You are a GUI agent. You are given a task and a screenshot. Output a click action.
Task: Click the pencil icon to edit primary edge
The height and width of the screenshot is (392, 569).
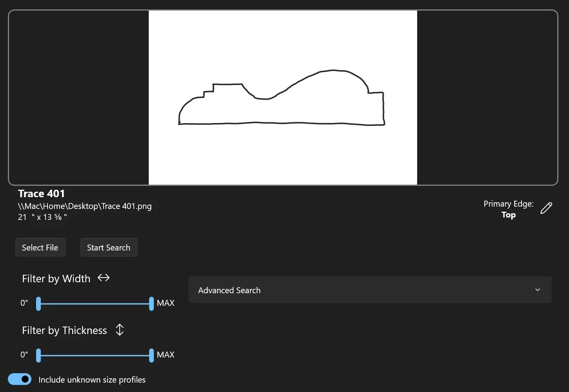pyautogui.click(x=546, y=208)
